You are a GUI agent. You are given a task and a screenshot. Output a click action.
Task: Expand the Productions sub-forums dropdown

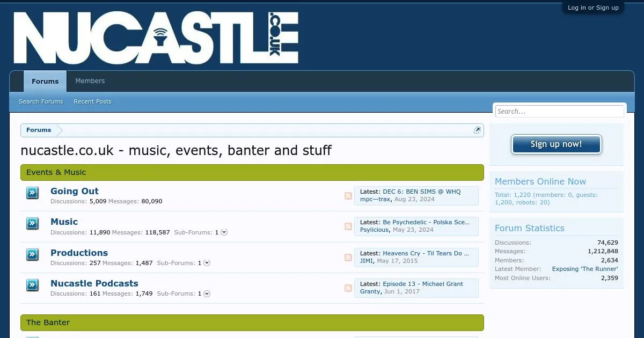point(207,263)
